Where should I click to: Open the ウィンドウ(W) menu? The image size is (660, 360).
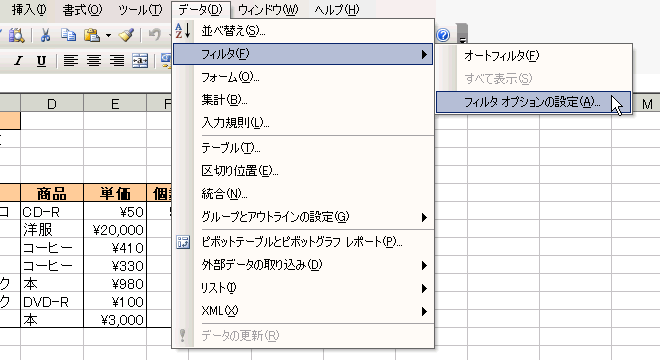[268, 9]
